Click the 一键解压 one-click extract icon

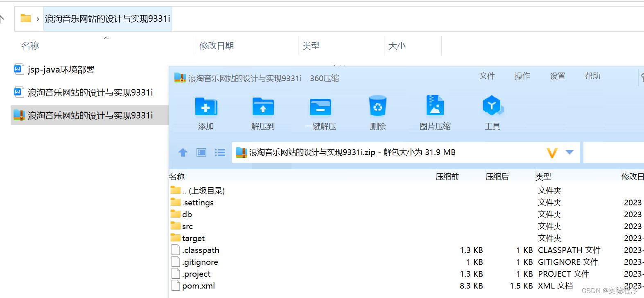click(320, 107)
